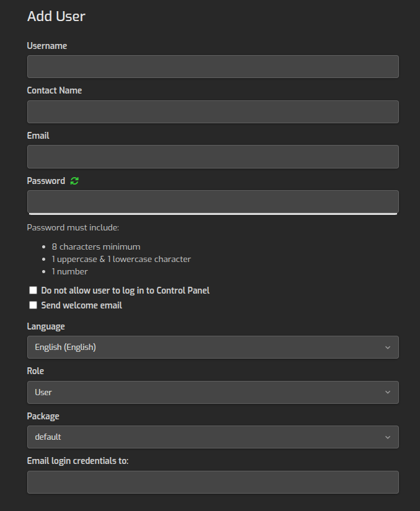Click the Password label text
The width and height of the screenshot is (420, 511).
[x=46, y=181]
